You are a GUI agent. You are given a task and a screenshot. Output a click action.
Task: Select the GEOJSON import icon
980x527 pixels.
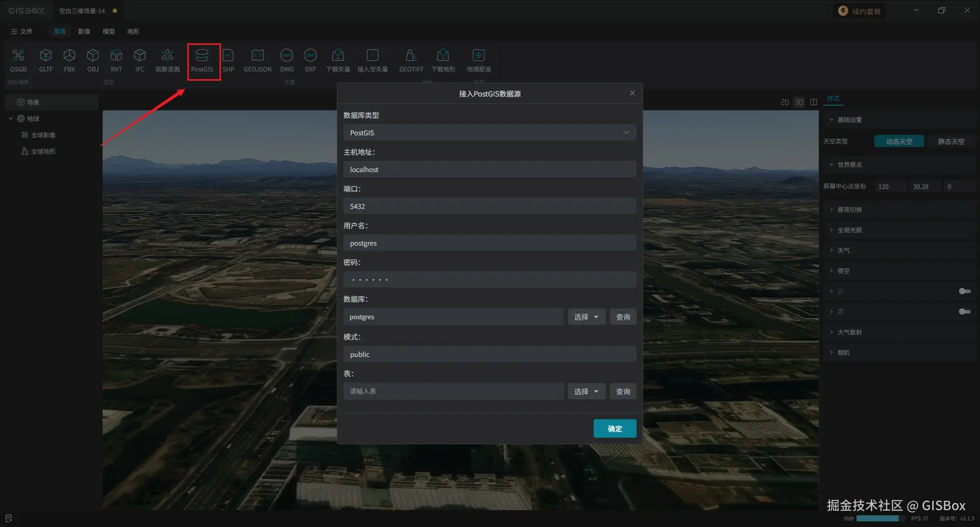pyautogui.click(x=257, y=60)
